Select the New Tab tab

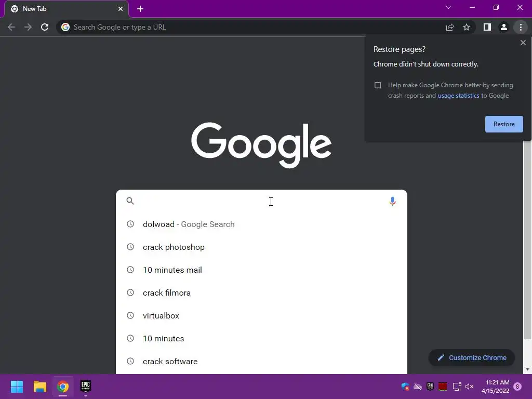66,9
